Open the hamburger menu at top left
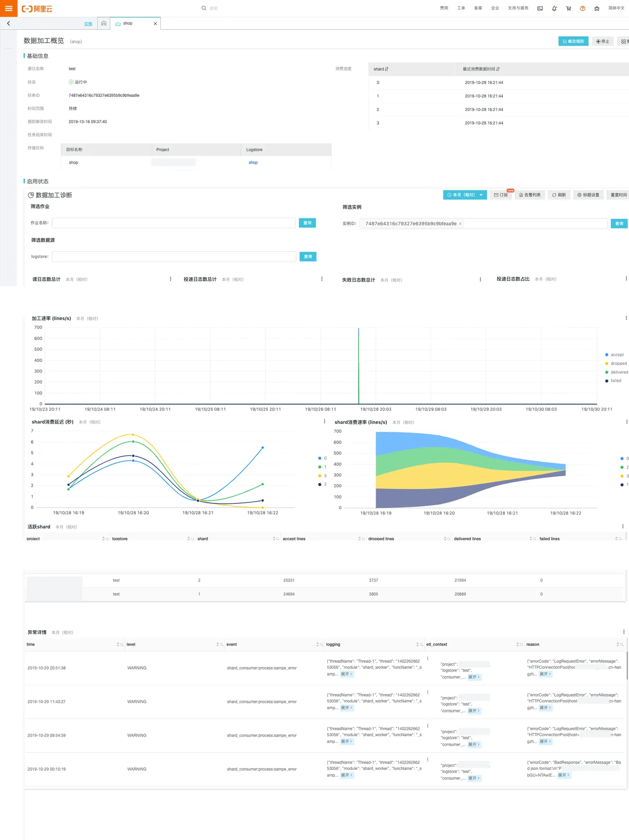This screenshot has width=629, height=840. pyautogui.click(x=9, y=8)
